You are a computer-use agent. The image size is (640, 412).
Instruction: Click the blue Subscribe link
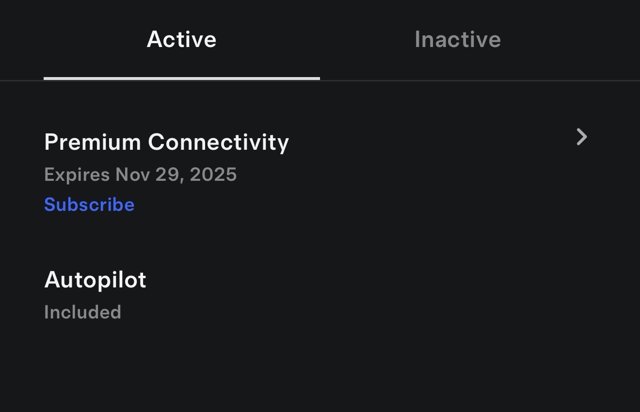pos(89,205)
